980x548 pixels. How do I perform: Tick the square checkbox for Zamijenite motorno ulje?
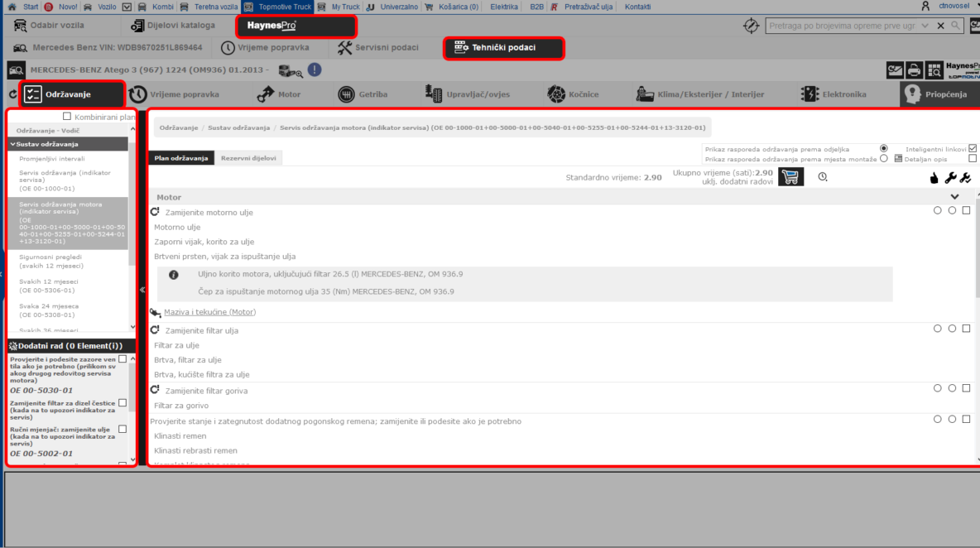coord(966,210)
